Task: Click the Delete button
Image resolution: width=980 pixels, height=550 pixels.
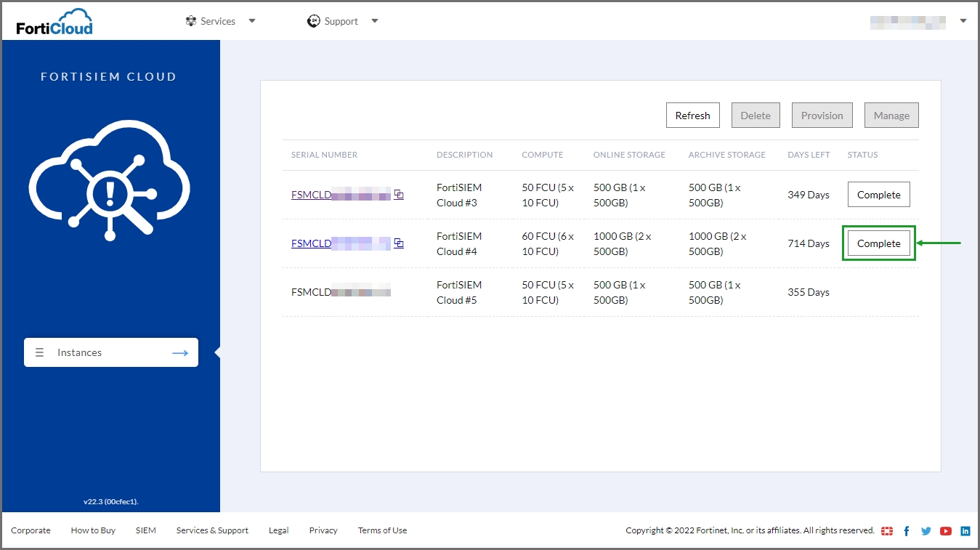Action: 756,116
